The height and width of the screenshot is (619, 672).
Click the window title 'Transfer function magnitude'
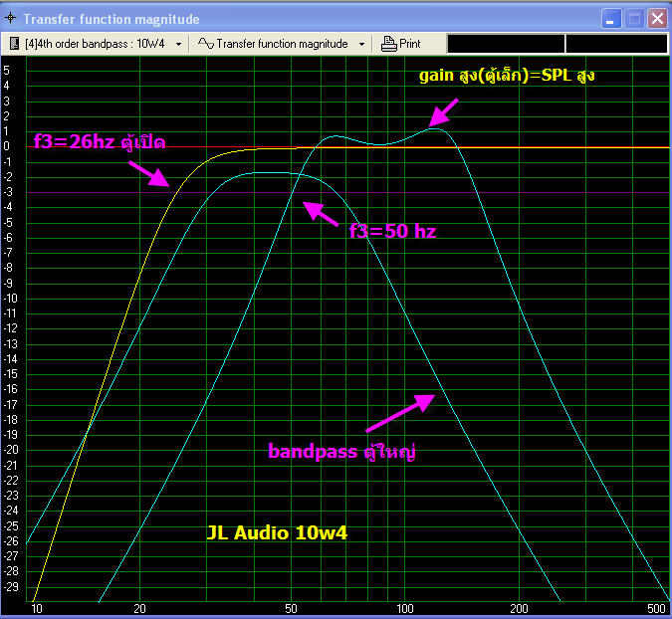tap(112, 19)
